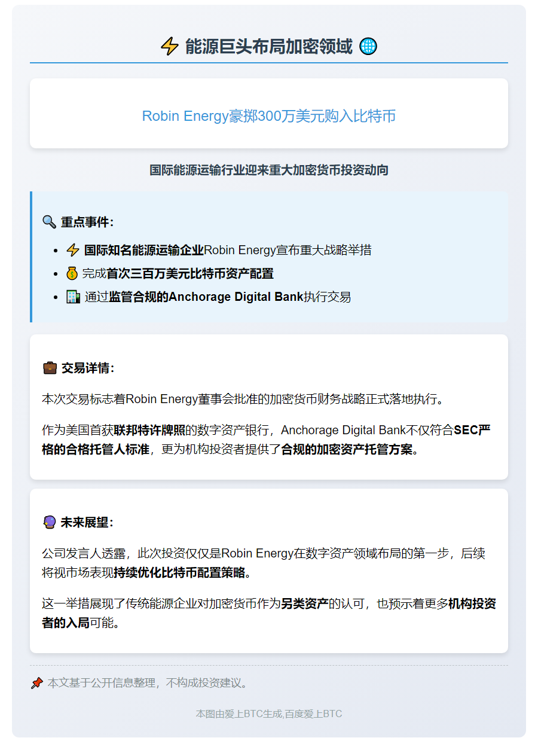Click the 交易详情 section heading
538x756 pixels.
pos(88,368)
